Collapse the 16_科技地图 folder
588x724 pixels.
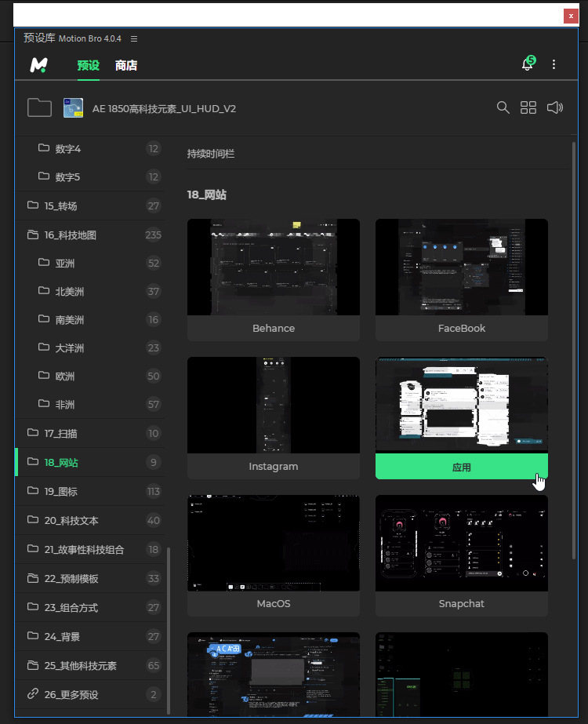click(x=90, y=235)
